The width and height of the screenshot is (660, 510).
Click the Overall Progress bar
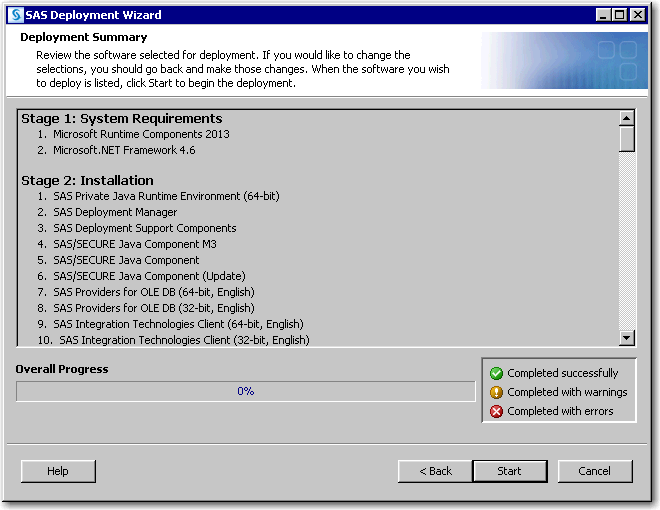point(245,391)
